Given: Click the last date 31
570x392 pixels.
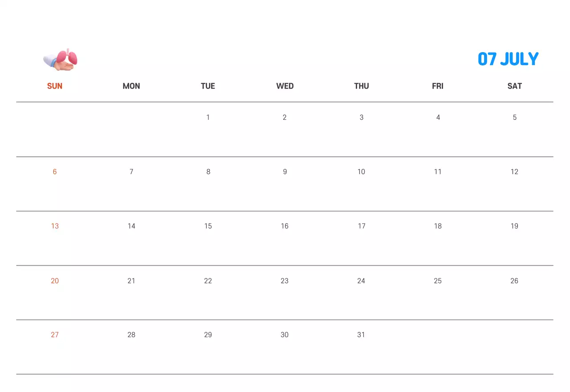Looking at the screenshot, I should [x=361, y=335].
